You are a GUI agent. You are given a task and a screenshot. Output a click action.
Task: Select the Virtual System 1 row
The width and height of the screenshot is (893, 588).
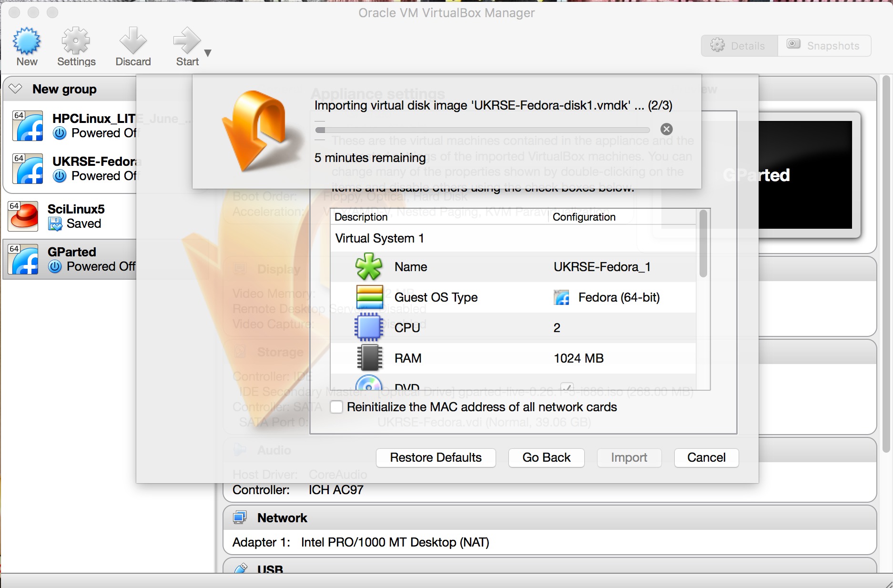click(513, 238)
